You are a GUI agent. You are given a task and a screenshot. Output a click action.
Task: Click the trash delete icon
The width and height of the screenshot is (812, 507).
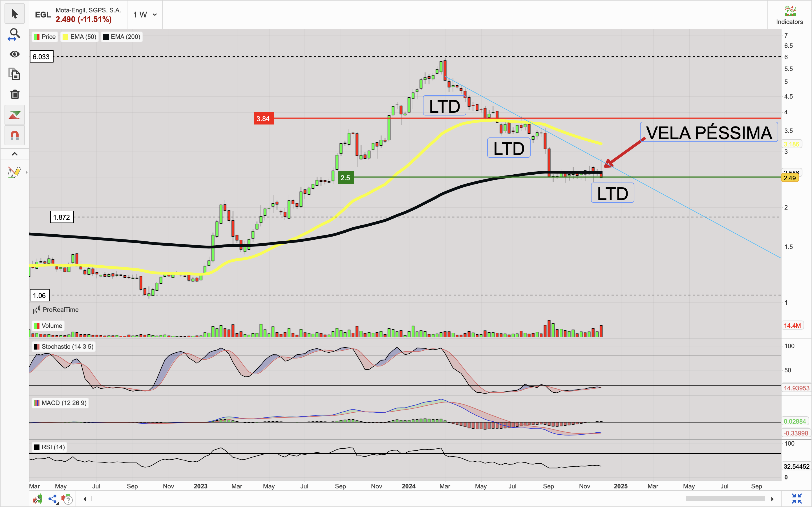(14, 94)
